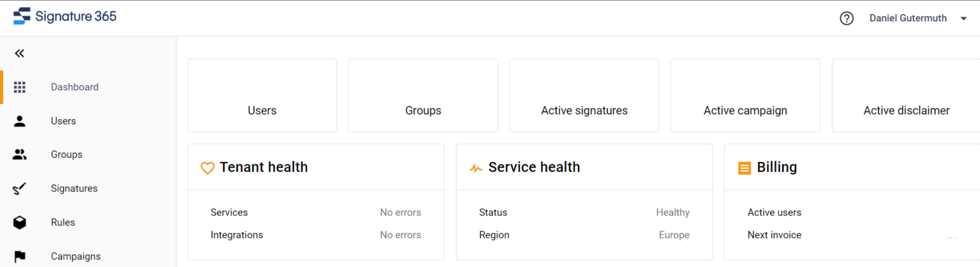Click the Daniel Gutermuth user name
This screenshot has width=980, height=267.
coord(908,18)
